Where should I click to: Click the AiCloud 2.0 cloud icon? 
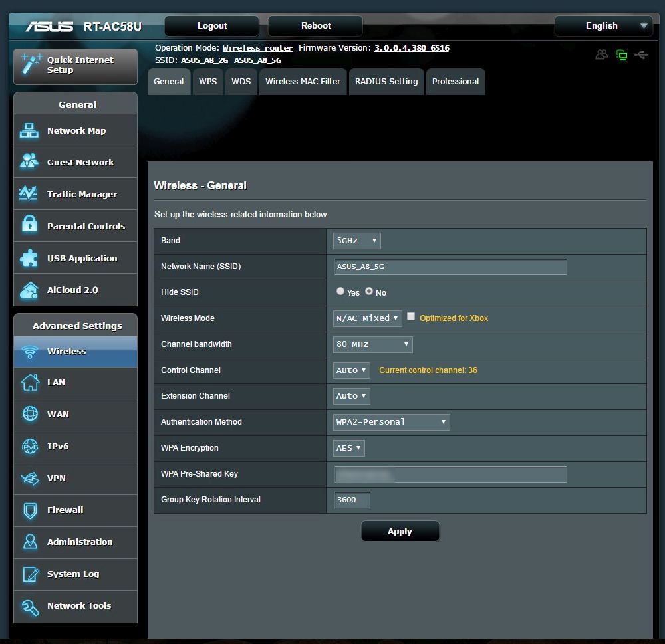coord(29,290)
